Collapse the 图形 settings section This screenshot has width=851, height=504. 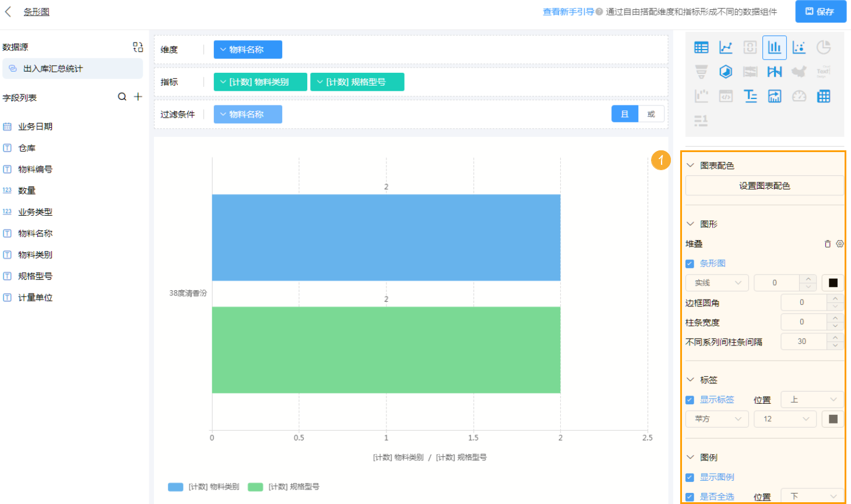pos(690,224)
